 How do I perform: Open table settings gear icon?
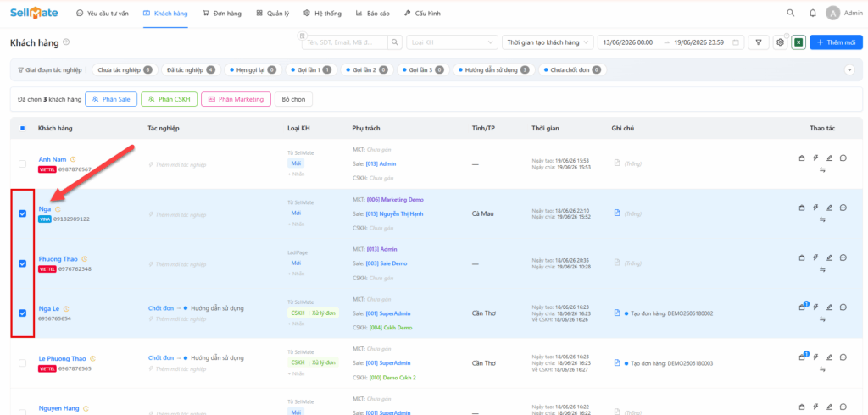781,42
